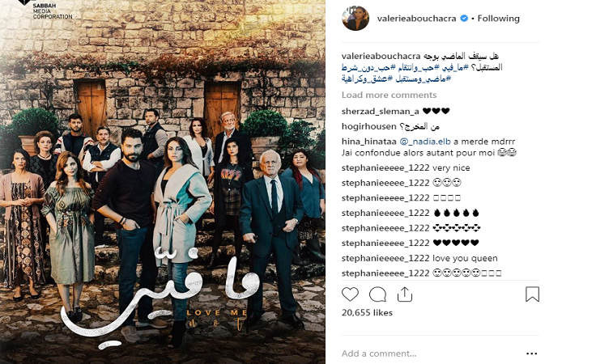
Task: Share the post using the share icon
Action: pyautogui.click(x=405, y=294)
